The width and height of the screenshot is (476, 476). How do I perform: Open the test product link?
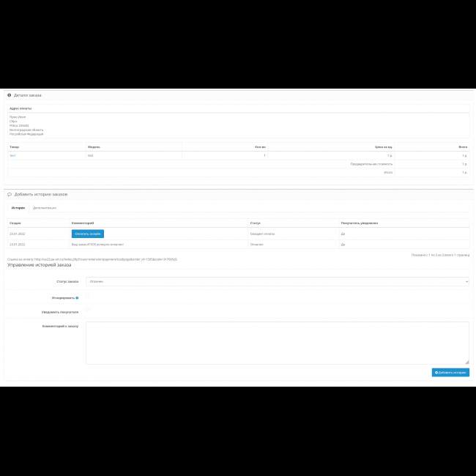pyautogui.click(x=12, y=156)
